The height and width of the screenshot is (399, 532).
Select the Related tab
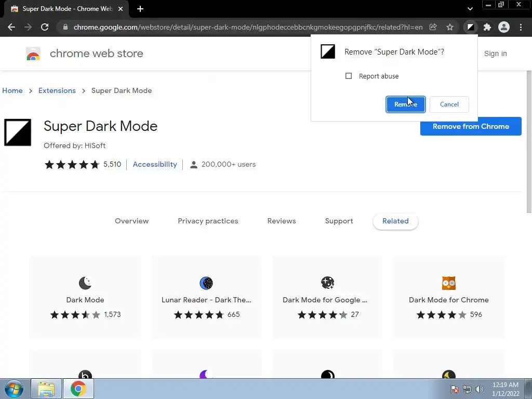click(x=395, y=221)
